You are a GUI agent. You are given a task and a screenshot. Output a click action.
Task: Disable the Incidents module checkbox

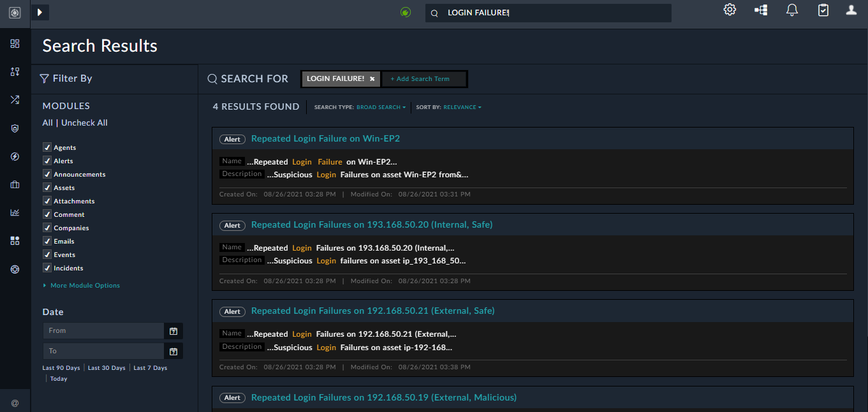pyautogui.click(x=47, y=267)
